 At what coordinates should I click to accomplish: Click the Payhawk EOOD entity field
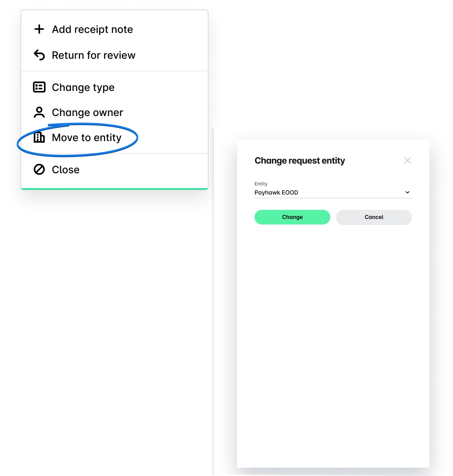point(300,192)
